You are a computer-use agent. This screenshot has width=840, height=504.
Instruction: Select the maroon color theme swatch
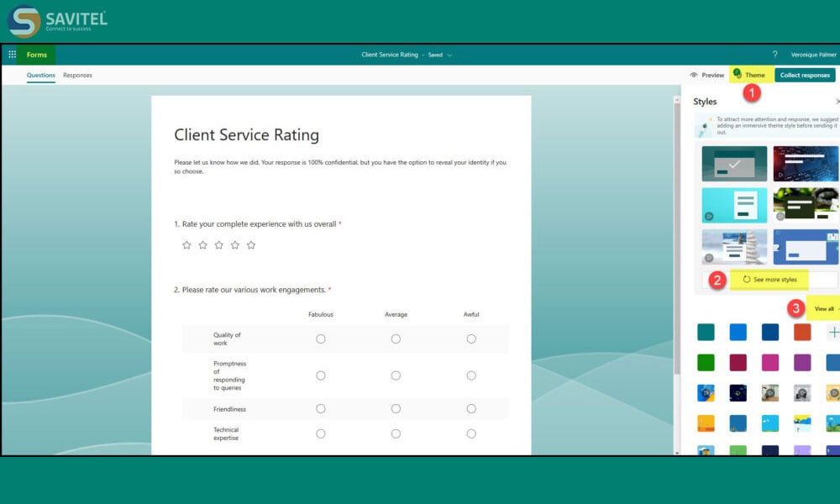click(x=738, y=363)
